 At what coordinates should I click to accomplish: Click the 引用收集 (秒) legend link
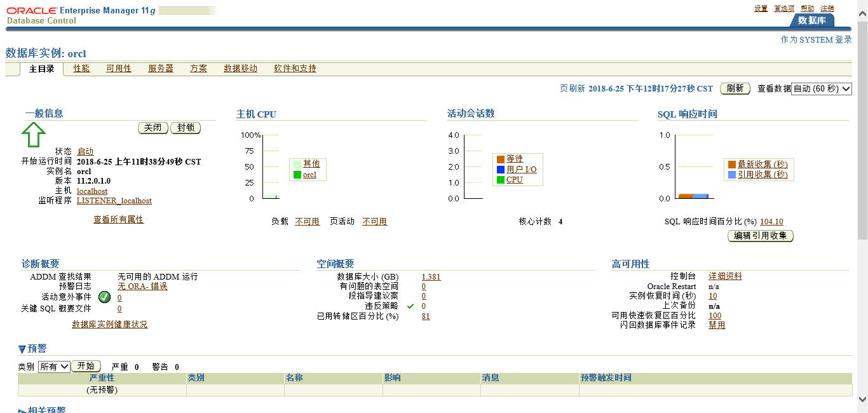coord(763,175)
